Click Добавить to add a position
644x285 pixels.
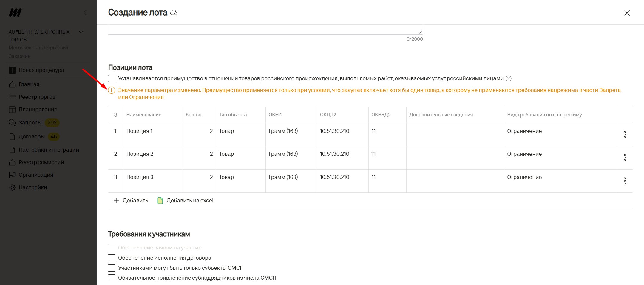coord(131,201)
